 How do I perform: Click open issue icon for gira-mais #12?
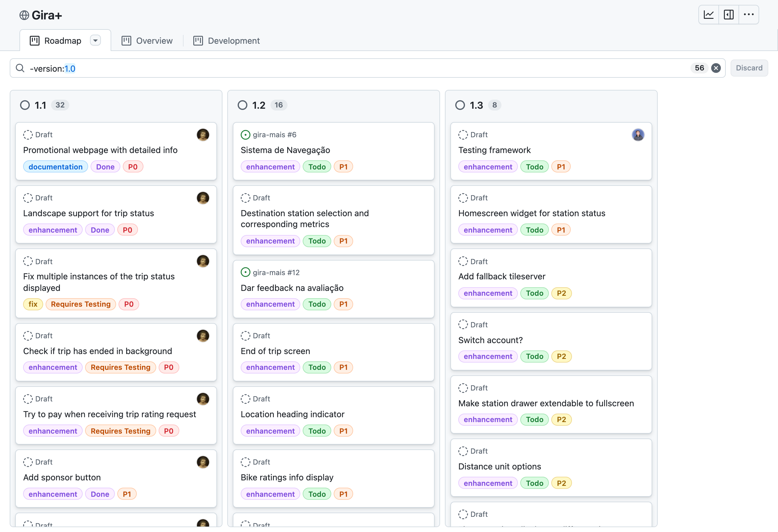click(245, 272)
